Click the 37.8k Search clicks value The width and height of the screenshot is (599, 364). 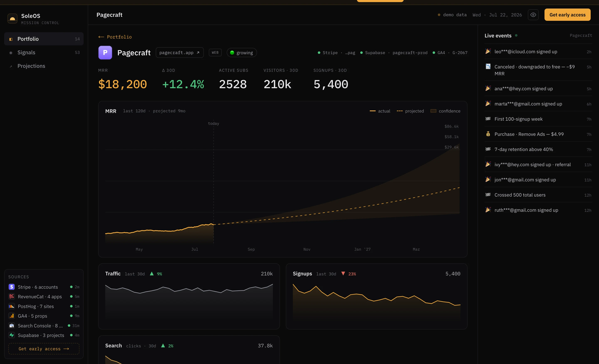[265, 346]
